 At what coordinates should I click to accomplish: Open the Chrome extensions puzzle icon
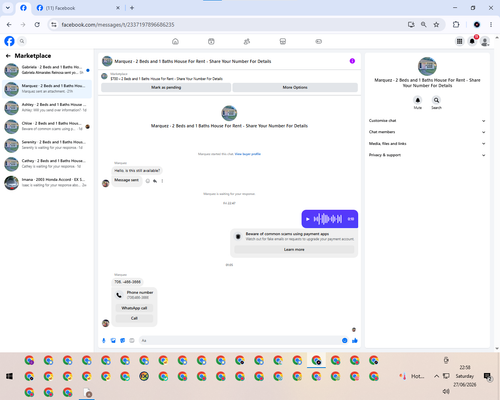456,25
